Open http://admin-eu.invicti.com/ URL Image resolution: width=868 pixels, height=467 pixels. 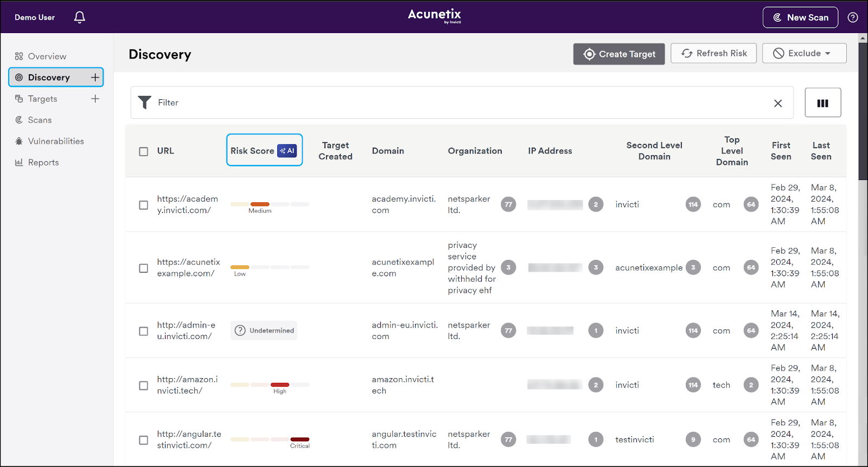point(186,330)
